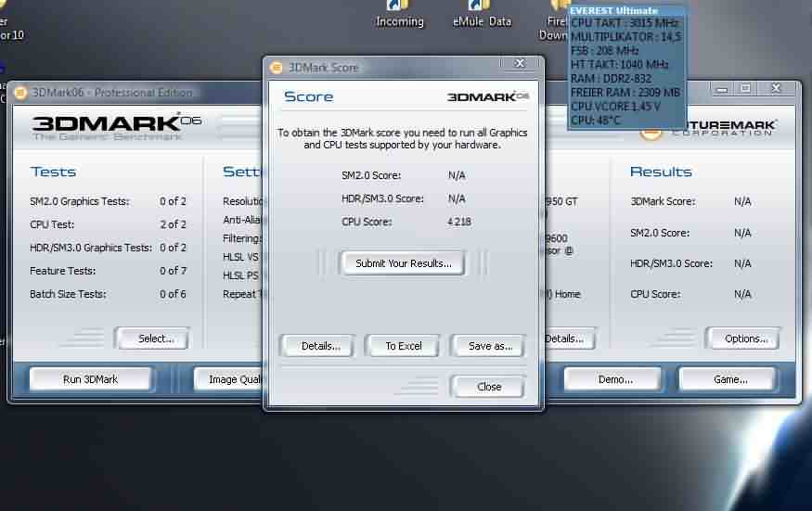Click the 3DMark06 main window title icon
The height and width of the screenshot is (511, 812).
tap(20, 93)
